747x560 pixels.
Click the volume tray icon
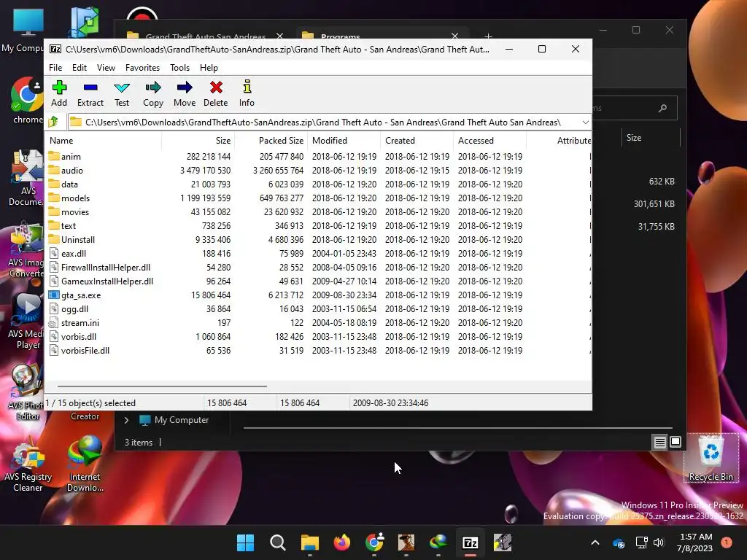coord(659,542)
